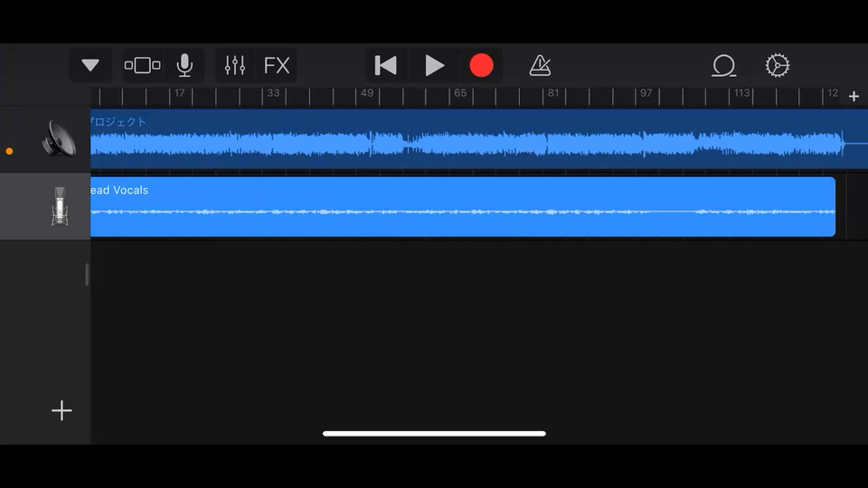Add a new track with plus button
Viewport: 868px width, 488px height.
coord(61,410)
